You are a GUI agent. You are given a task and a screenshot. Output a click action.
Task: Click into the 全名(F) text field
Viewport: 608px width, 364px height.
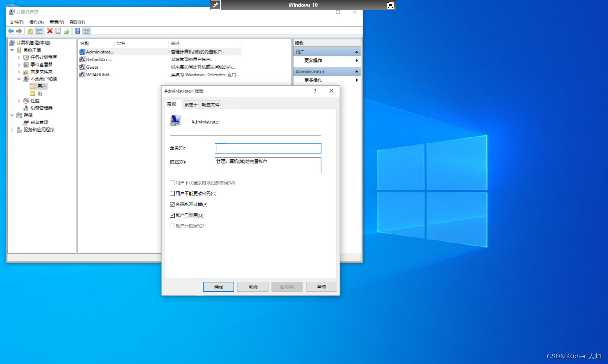268,148
